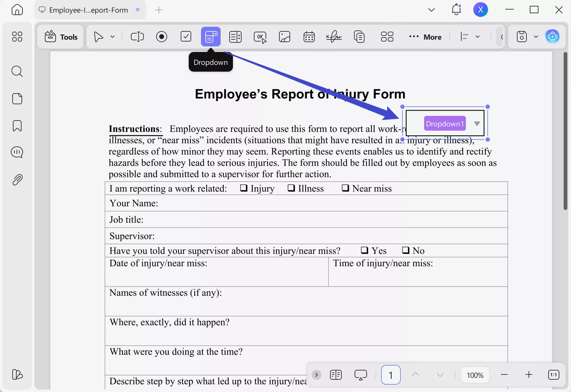Pick the Digital Signature field tool
571x392 pixels.
pos(334,37)
